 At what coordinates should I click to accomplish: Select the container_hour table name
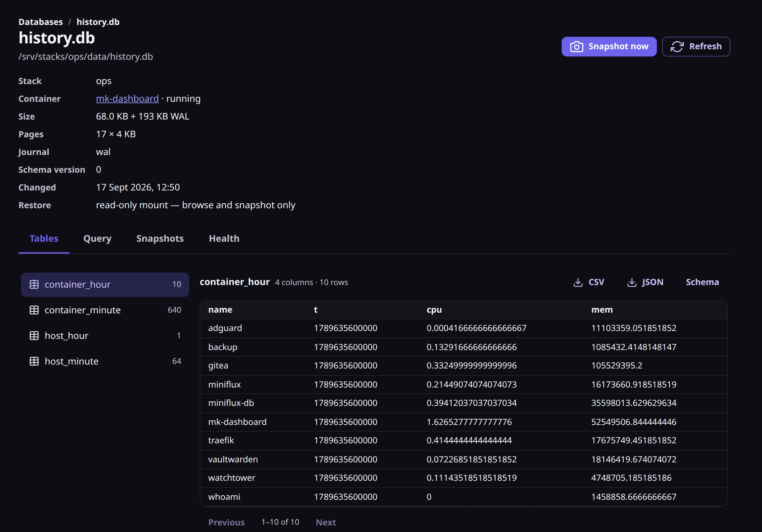(77, 284)
